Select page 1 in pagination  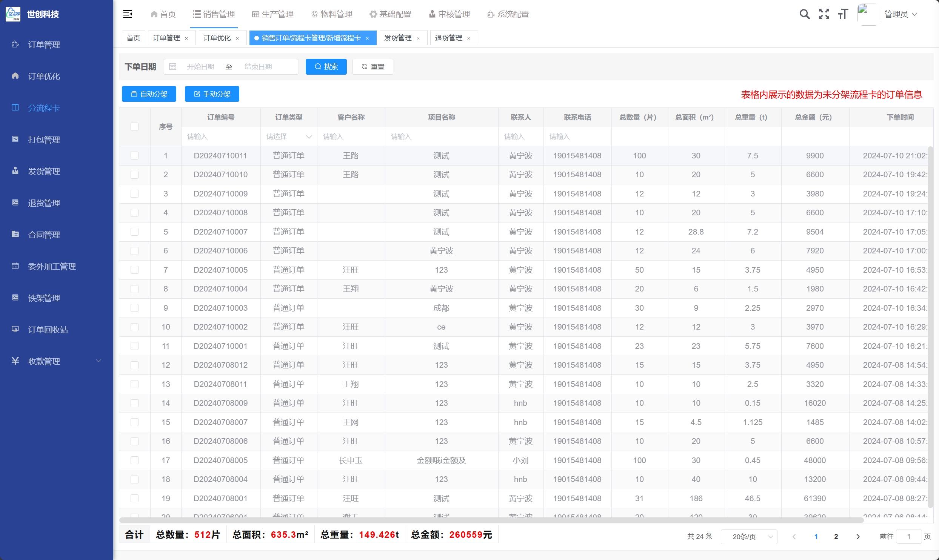click(816, 537)
